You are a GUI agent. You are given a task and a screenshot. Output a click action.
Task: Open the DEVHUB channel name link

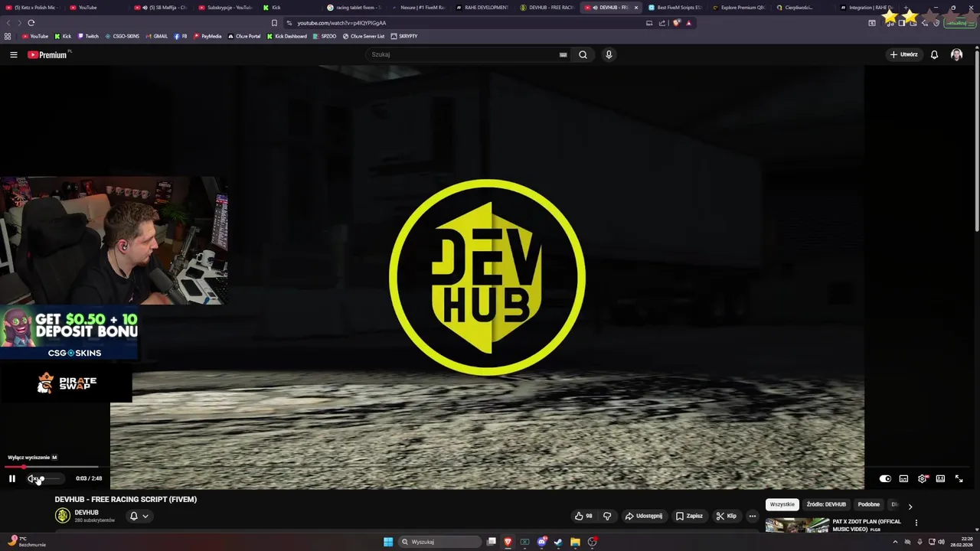tap(87, 512)
